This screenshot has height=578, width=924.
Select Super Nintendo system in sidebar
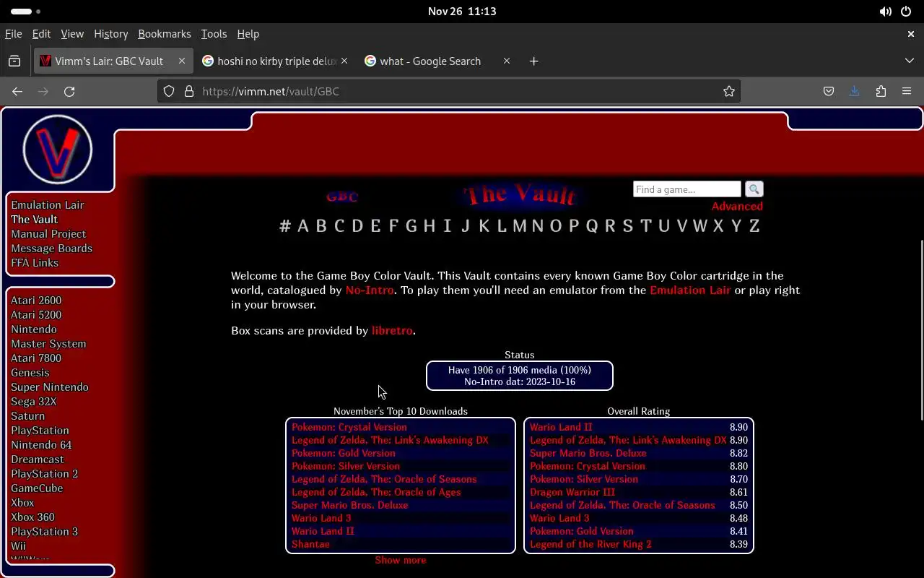tap(50, 387)
